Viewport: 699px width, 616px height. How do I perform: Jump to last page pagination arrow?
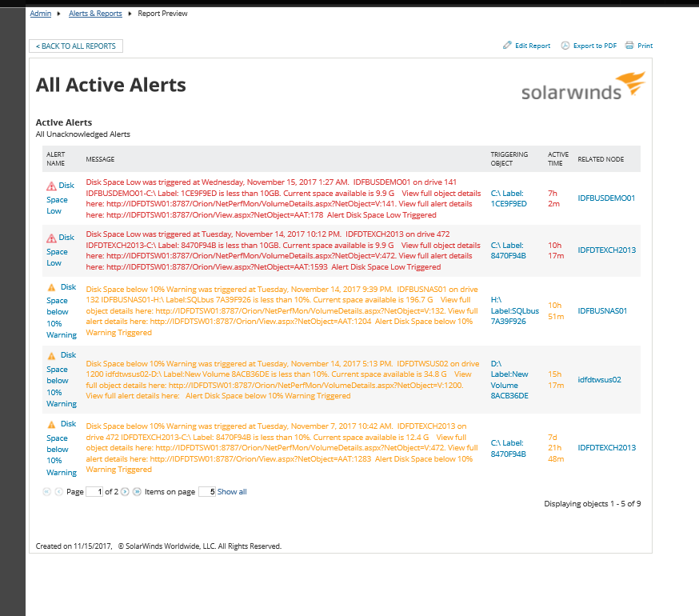[x=137, y=491]
